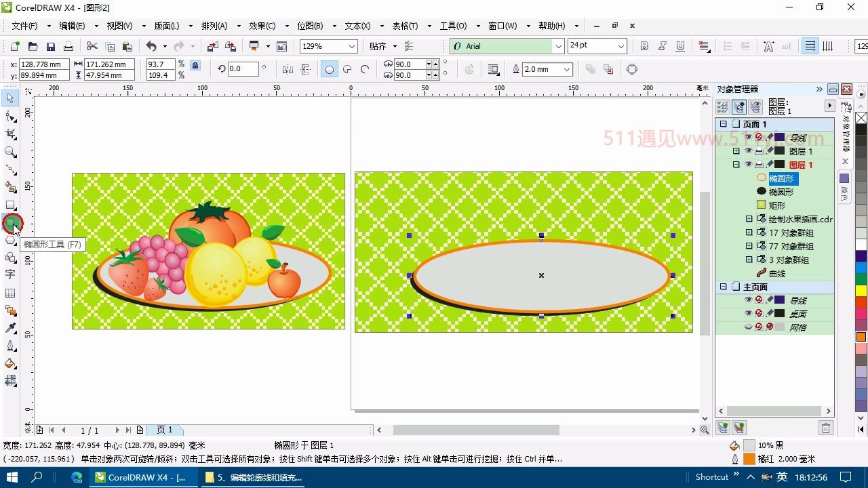Open the 文件(F) menu

24,26
